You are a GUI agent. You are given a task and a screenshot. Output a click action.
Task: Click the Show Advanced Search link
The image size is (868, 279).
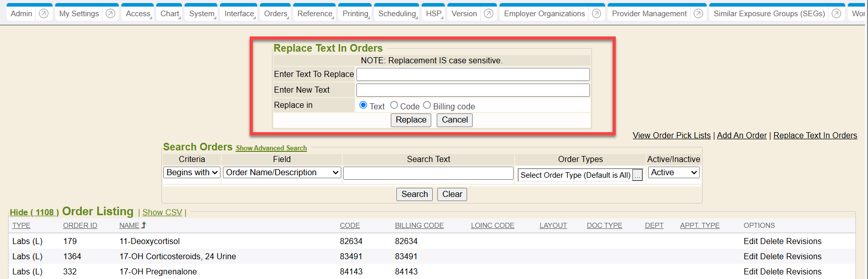pos(271,148)
